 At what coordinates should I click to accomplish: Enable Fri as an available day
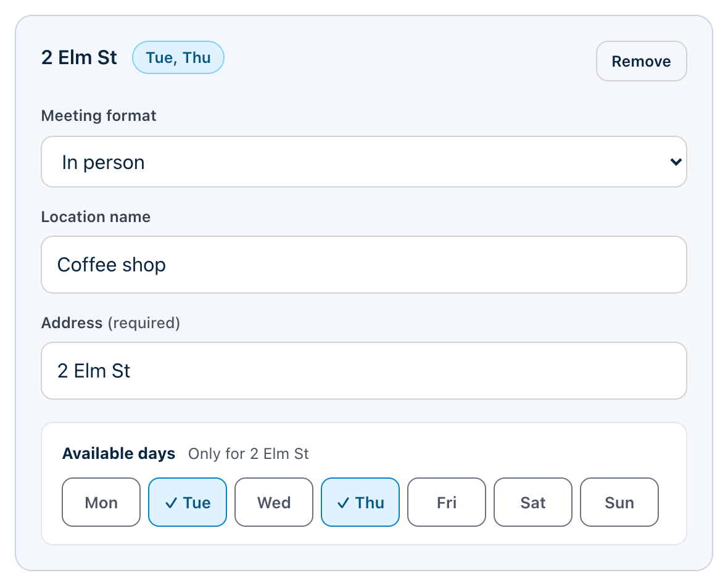click(447, 502)
